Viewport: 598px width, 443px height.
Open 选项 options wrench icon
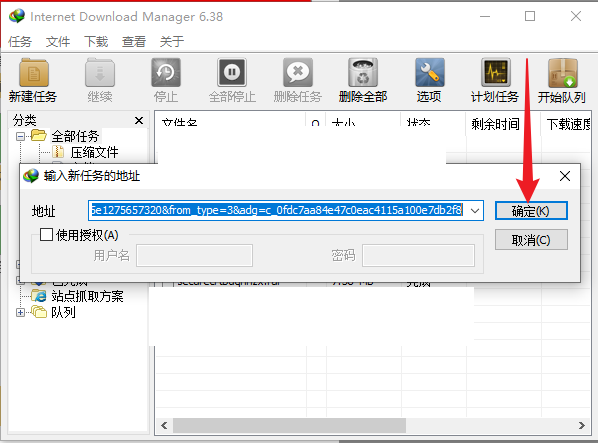[429, 72]
